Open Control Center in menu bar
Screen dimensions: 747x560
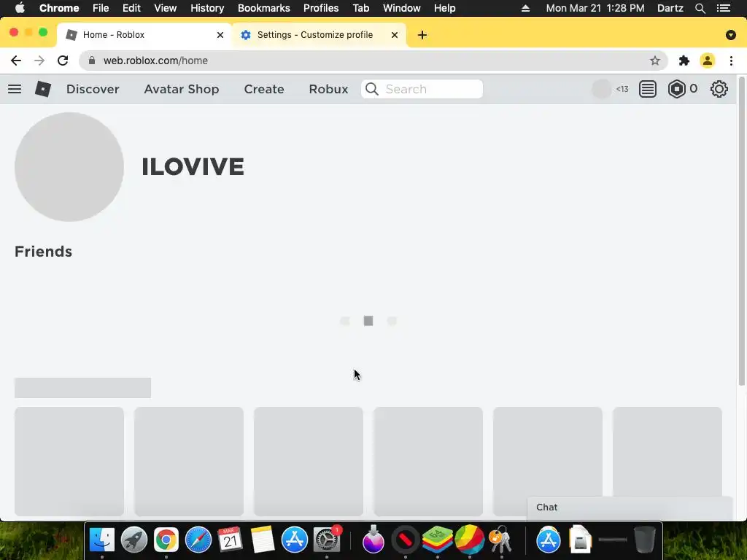pyautogui.click(x=724, y=8)
